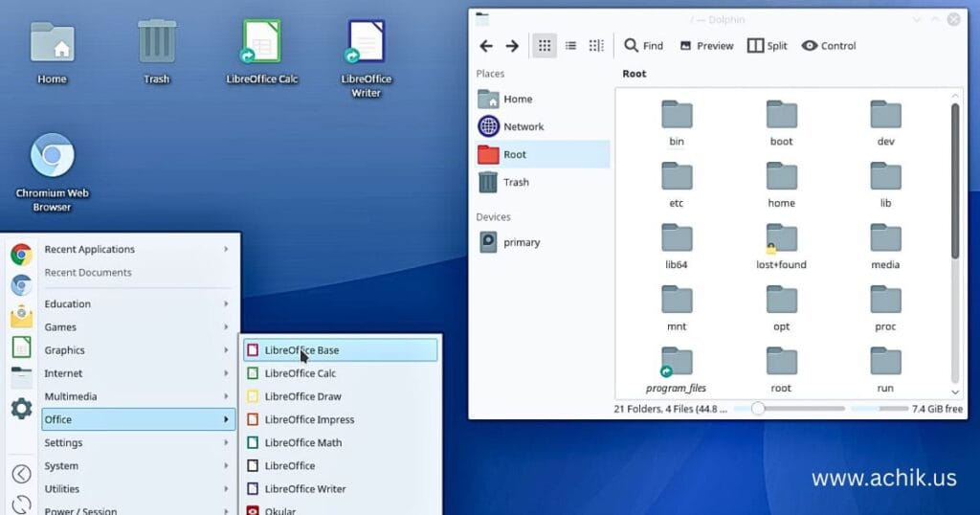Select the bin folder
This screenshot has height=515, width=980.
click(677, 123)
